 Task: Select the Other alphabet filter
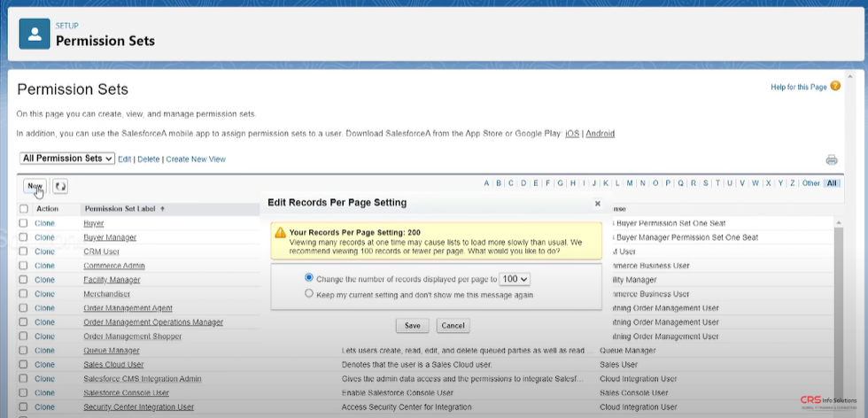pyautogui.click(x=810, y=183)
